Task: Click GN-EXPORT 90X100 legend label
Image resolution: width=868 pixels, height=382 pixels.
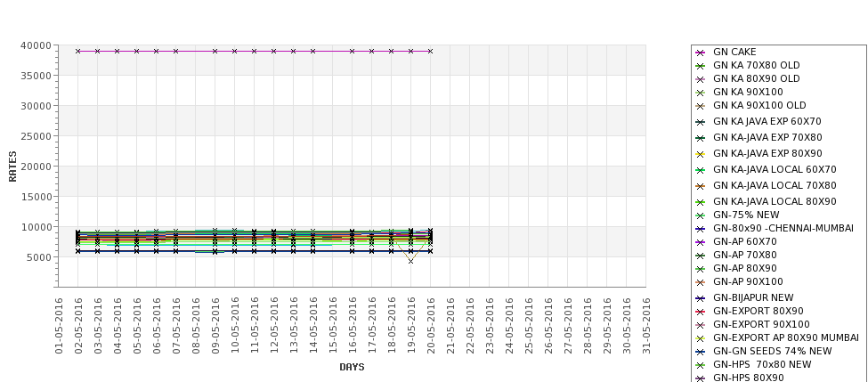Action: 761,324
